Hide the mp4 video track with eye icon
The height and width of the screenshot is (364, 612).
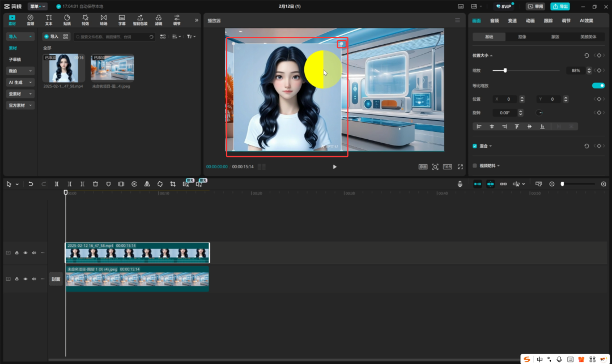pos(25,253)
